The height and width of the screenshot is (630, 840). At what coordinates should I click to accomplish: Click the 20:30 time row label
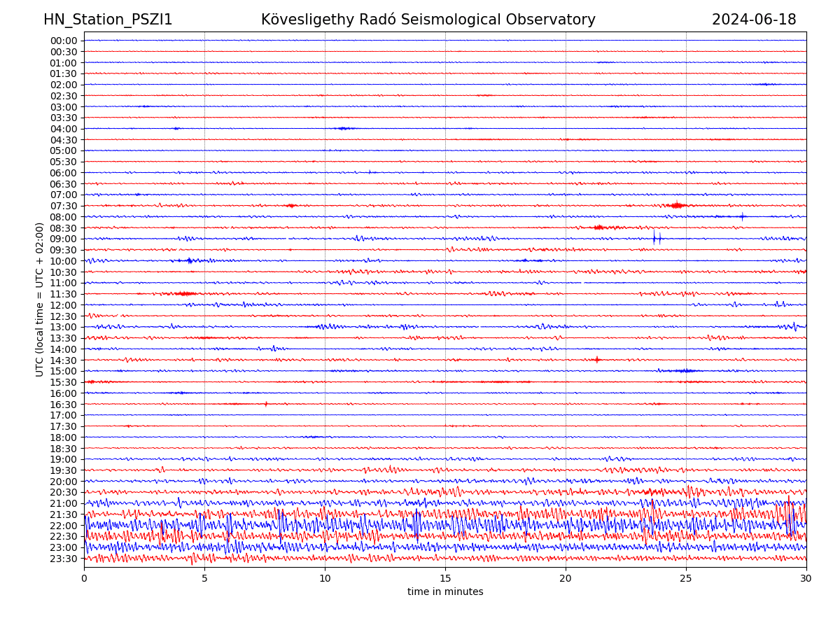[x=63, y=492]
